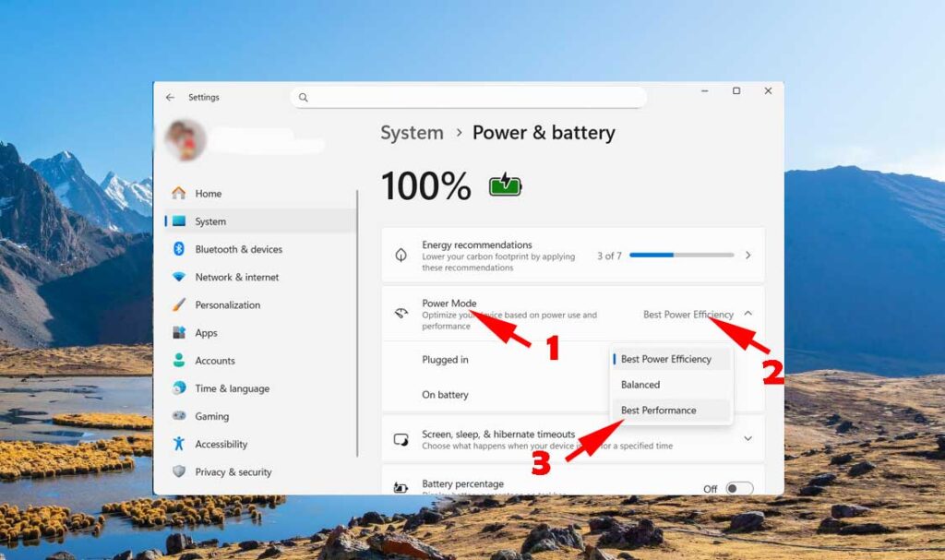Select Best Performance from dropdown
Image resolution: width=945 pixels, height=560 pixels.
point(659,411)
